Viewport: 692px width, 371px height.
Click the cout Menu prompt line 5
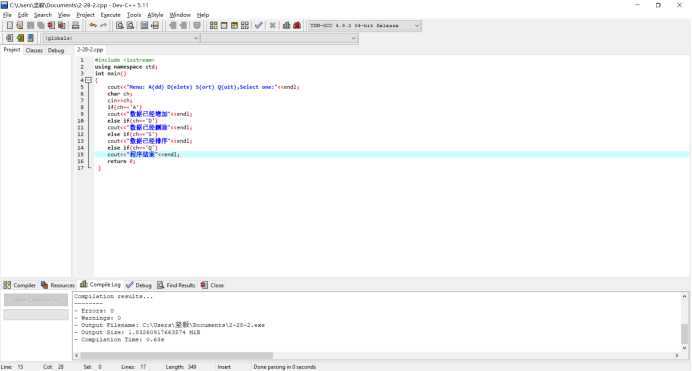click(x=203, y=87)
